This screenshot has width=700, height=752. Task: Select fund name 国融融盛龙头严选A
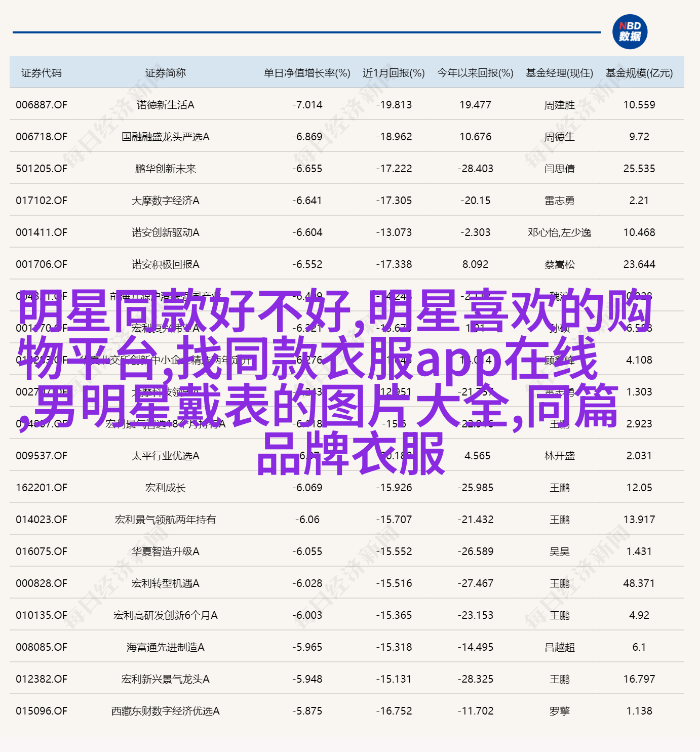coord(166,137)
